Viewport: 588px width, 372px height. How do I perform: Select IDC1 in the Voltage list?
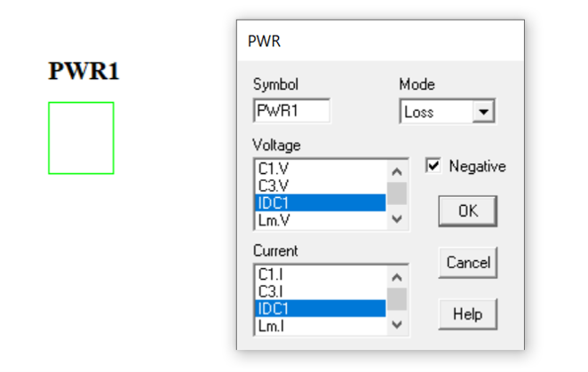[321, 203]
